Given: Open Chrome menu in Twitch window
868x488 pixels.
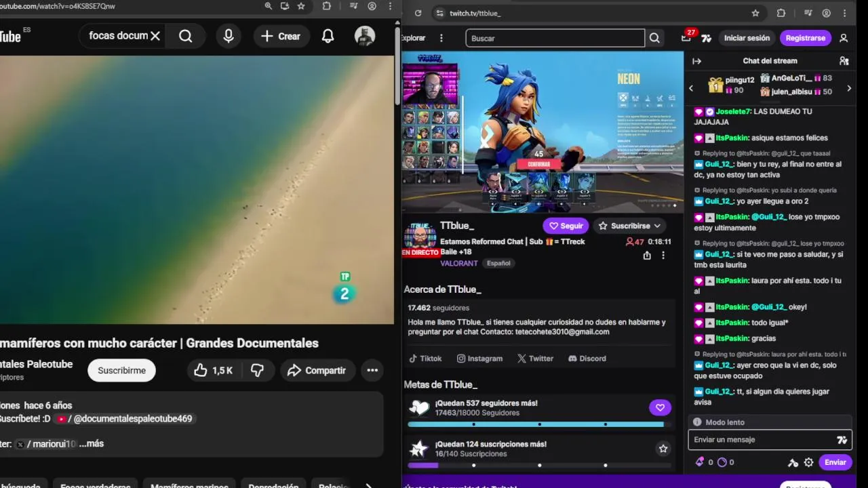Looking at the screenshot, I should 845,13.
